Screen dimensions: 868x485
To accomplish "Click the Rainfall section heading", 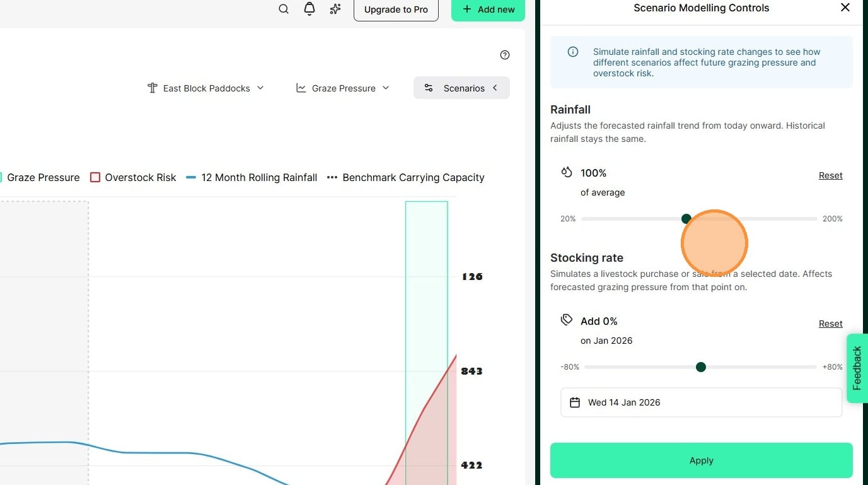I will pos(570,109).
